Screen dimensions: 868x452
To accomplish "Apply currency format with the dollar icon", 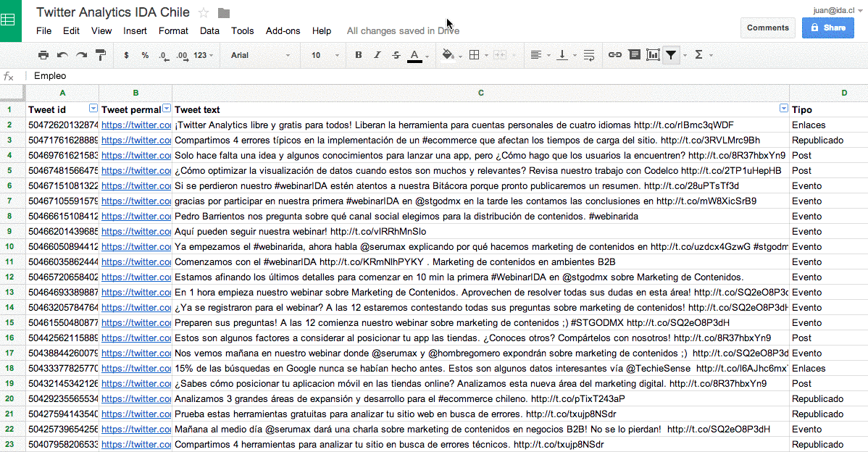I will click(x=126, y=54).
